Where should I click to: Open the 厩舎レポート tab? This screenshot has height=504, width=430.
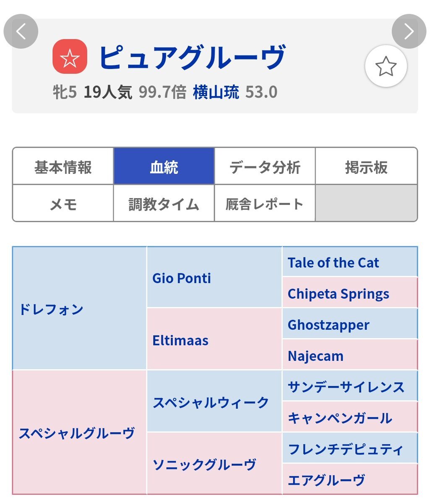265,204
